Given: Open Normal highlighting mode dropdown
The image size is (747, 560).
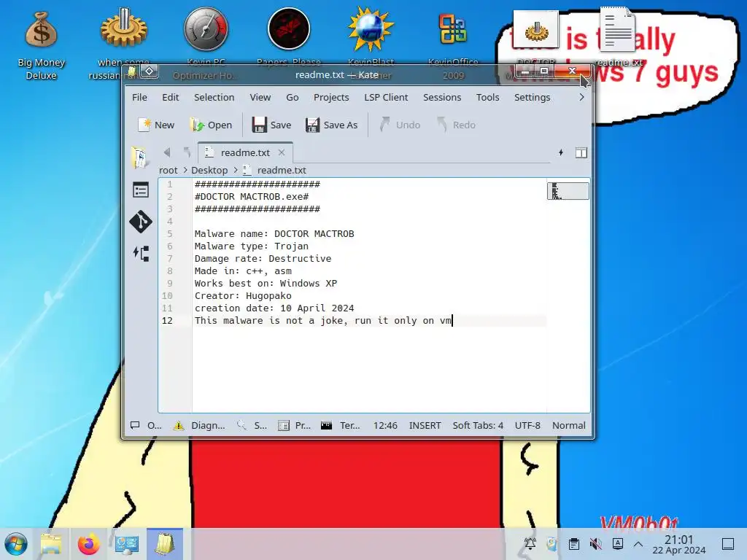Looking at the screenshot, I should [569, 425].
